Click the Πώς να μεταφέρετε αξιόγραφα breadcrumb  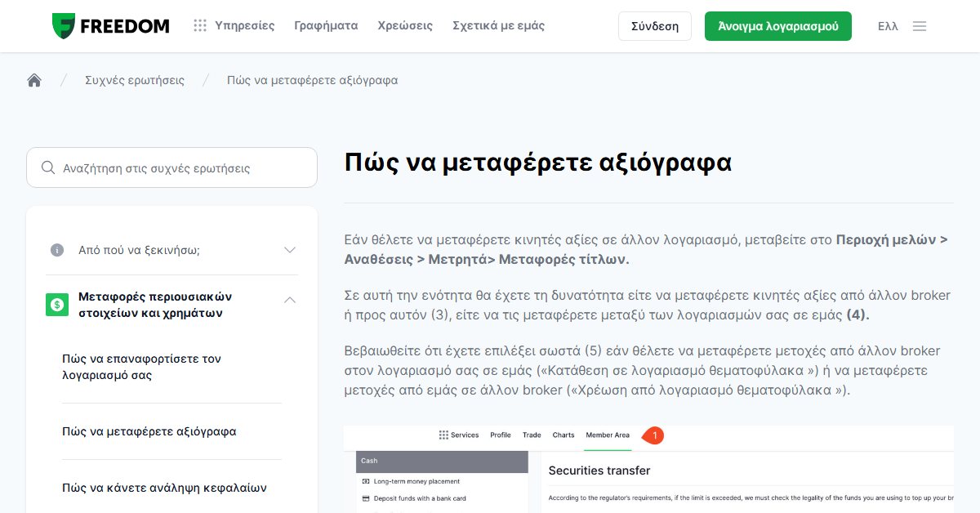pos(313,80)
